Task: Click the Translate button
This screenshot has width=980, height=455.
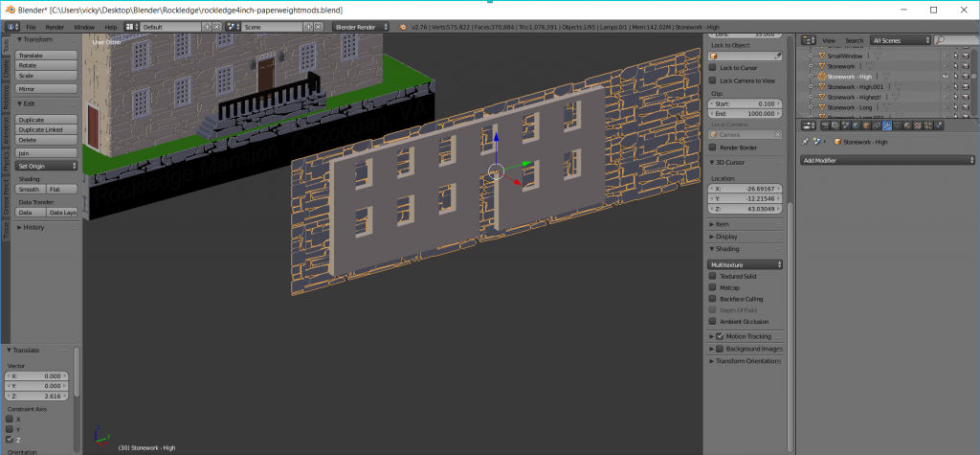Action: click(x=48, y=56)
